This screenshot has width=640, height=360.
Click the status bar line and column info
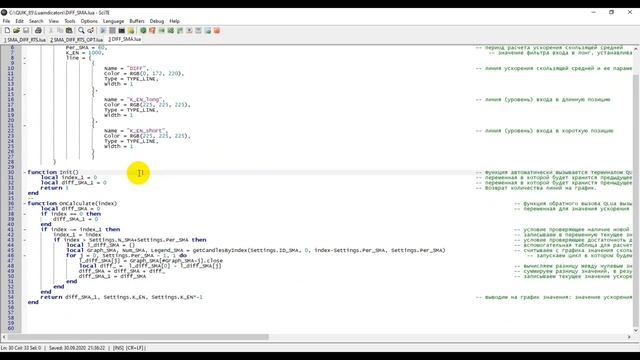coord(21,348)
